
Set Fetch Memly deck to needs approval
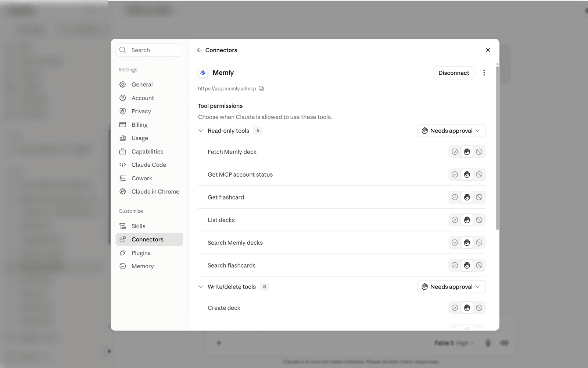[x=467, y=152]
